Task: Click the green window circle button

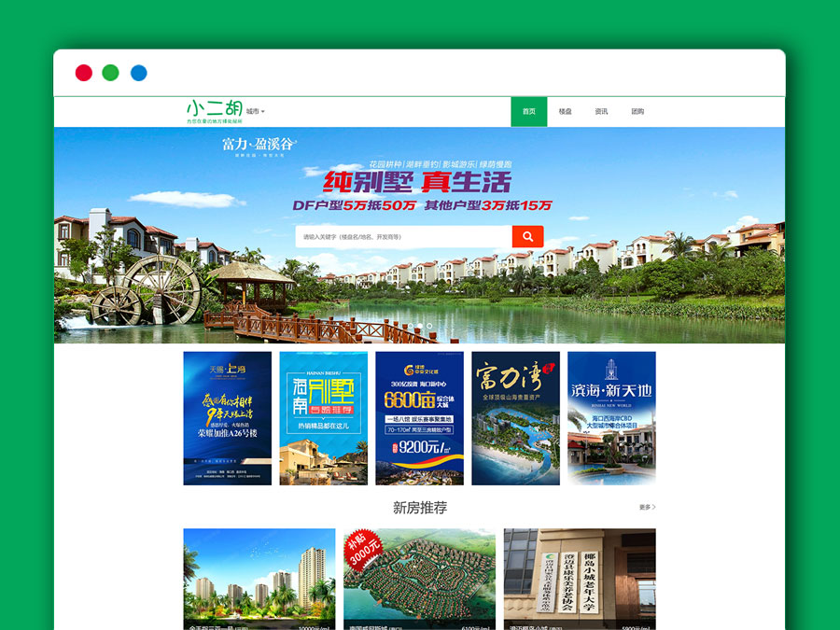Action: tap(111, 73)
